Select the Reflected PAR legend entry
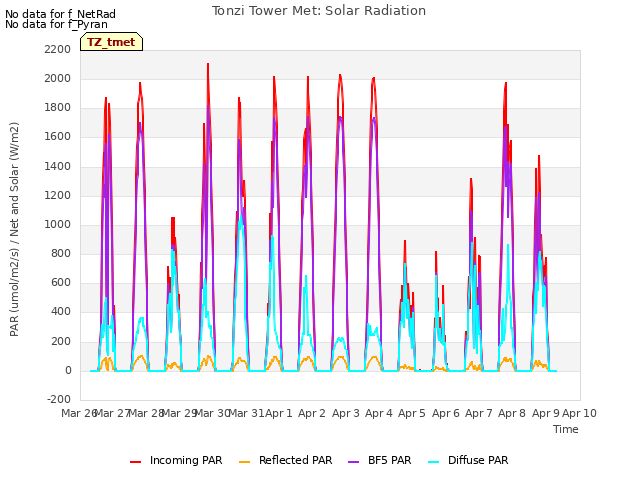Viewport: 640px width, 480px height. tap(285, 460)
